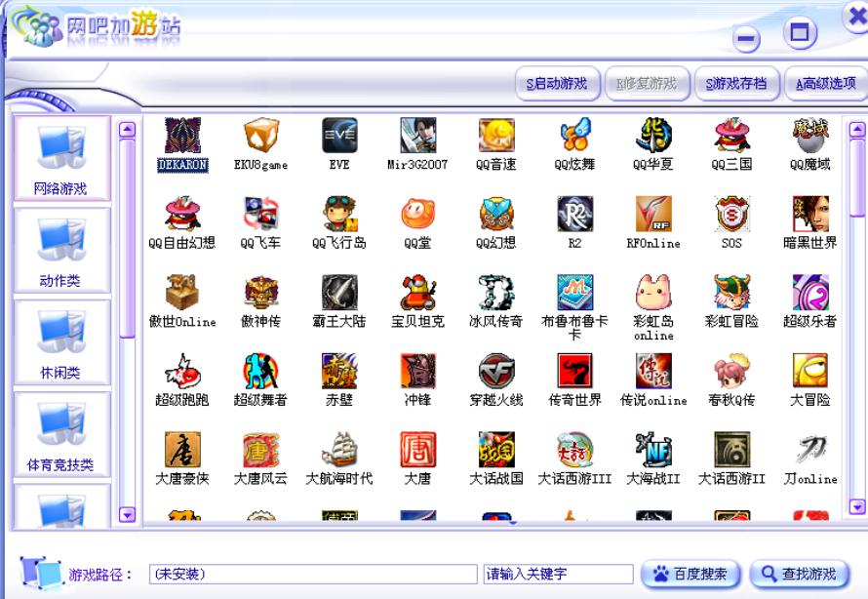The image size is (868, 599).
Task: Pick the 彩虹冒险 game icon
Action: 731,293
